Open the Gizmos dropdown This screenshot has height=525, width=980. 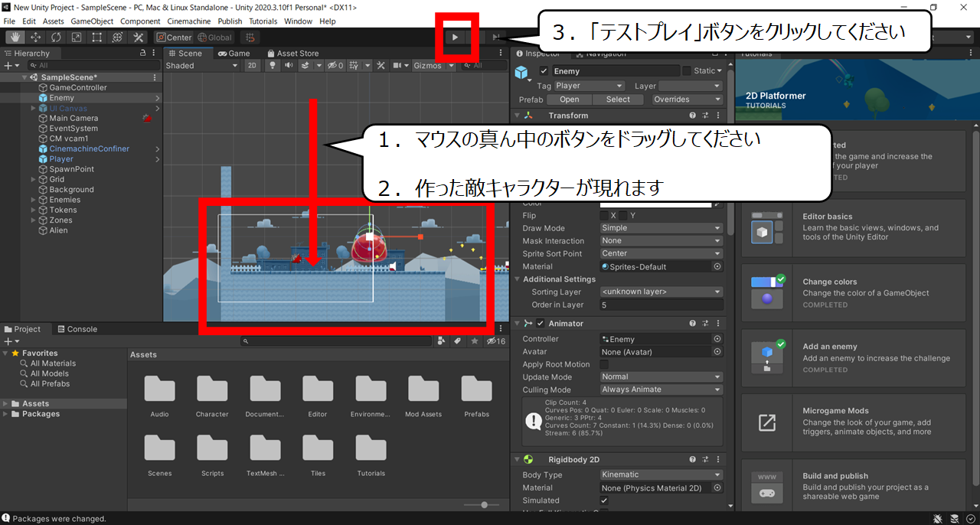[433, 66]
